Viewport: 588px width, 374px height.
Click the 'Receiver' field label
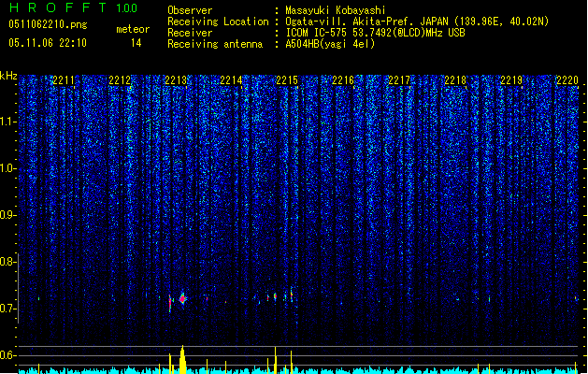click(x=190, y=33)
